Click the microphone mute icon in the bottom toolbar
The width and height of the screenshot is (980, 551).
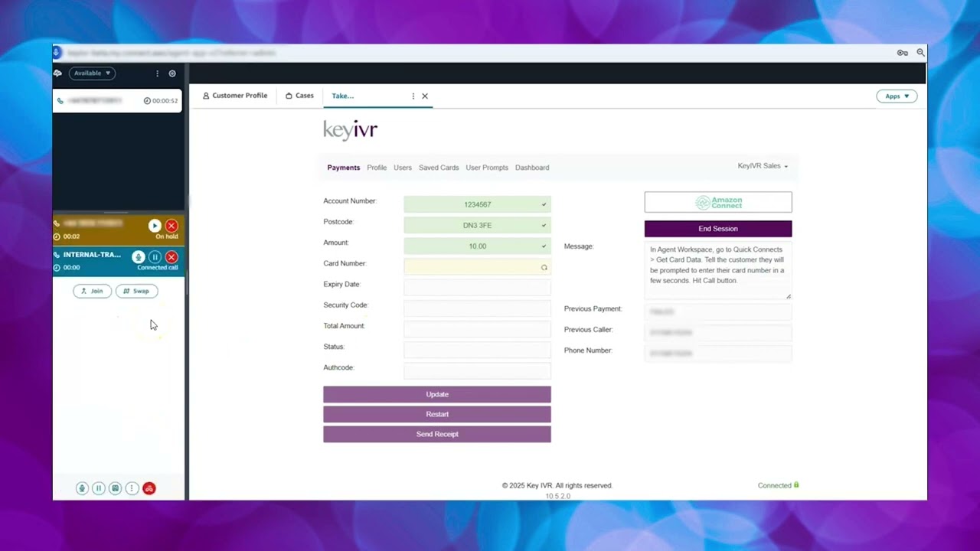click(82, 488)
